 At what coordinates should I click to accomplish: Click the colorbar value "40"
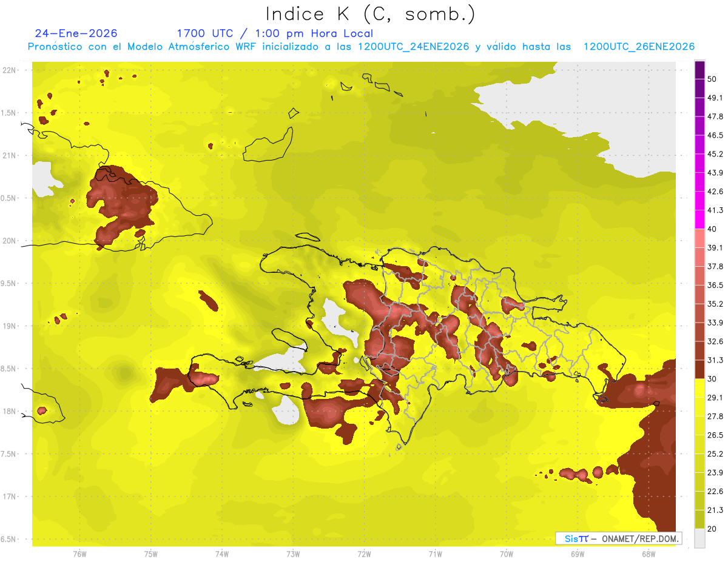[x=712, y=229]
